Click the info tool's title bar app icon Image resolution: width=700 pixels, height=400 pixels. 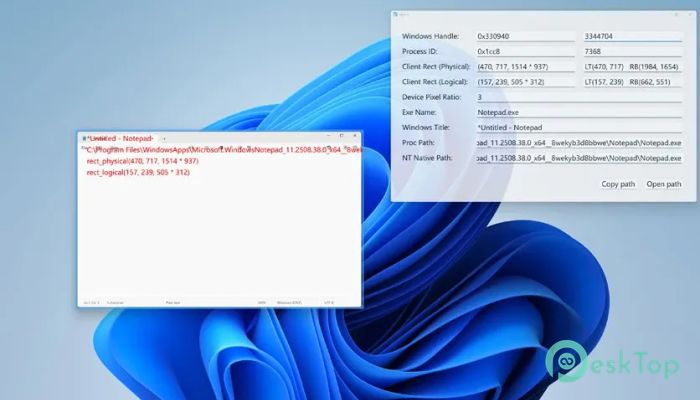tap(395, 14)
